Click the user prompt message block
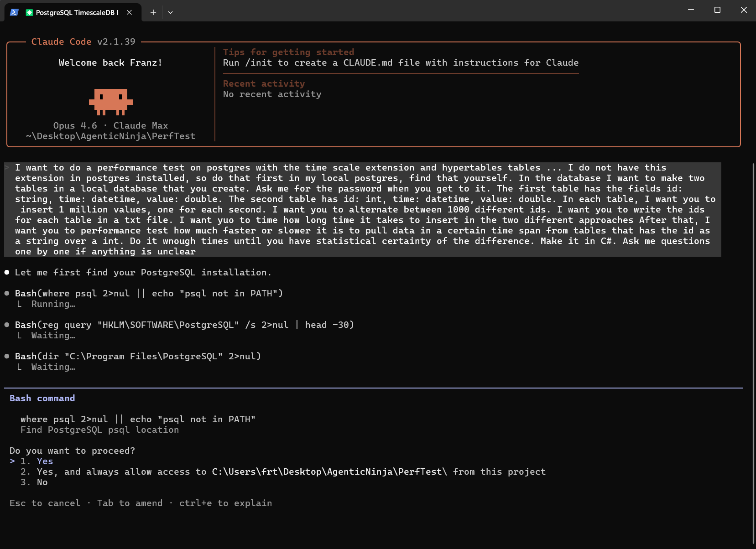This screenshot has width=756, height=549. tap(363, 209)
